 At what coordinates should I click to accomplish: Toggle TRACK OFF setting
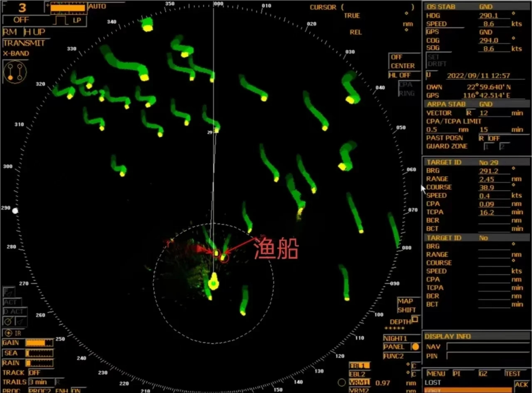coord(35,373)
